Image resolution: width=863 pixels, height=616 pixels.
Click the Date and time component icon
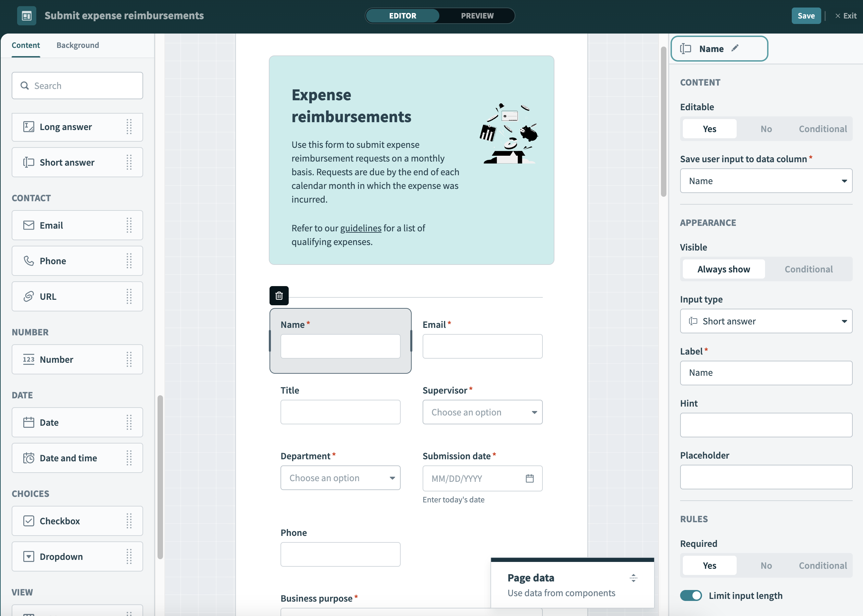[x=29, y=458]
